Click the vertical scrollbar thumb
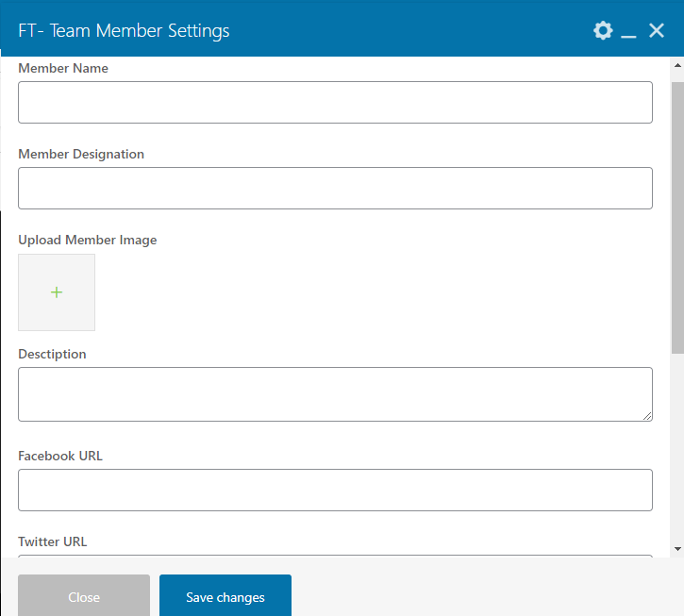 [677, 215]
